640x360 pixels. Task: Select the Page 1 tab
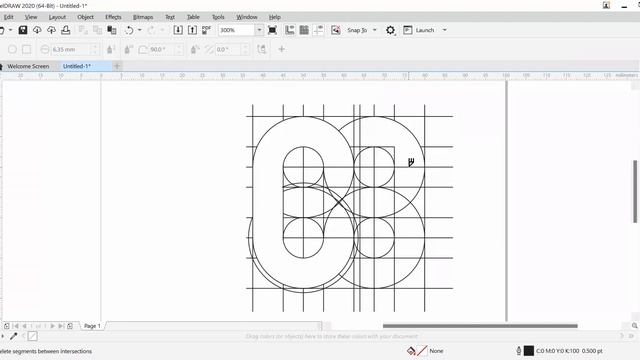point(92,326)
